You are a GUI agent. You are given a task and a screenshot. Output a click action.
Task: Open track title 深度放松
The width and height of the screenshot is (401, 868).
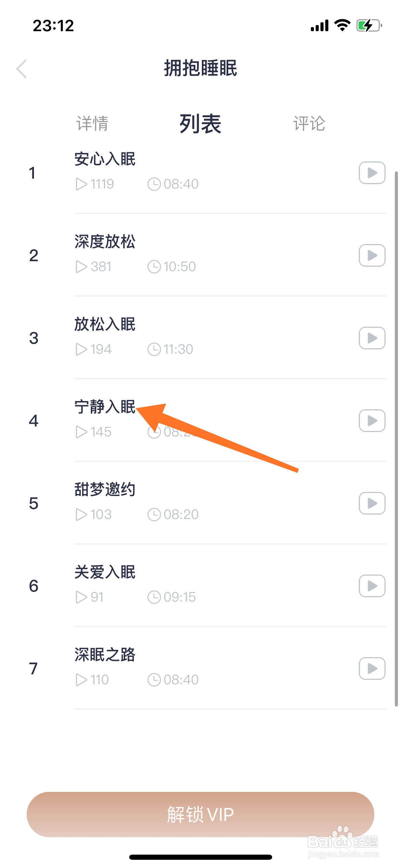pos(105,242)
